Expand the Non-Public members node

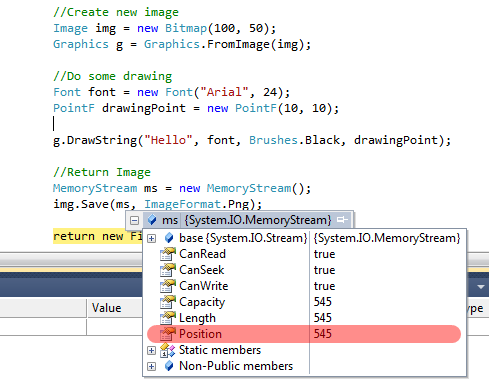click(x=151, y=367)
